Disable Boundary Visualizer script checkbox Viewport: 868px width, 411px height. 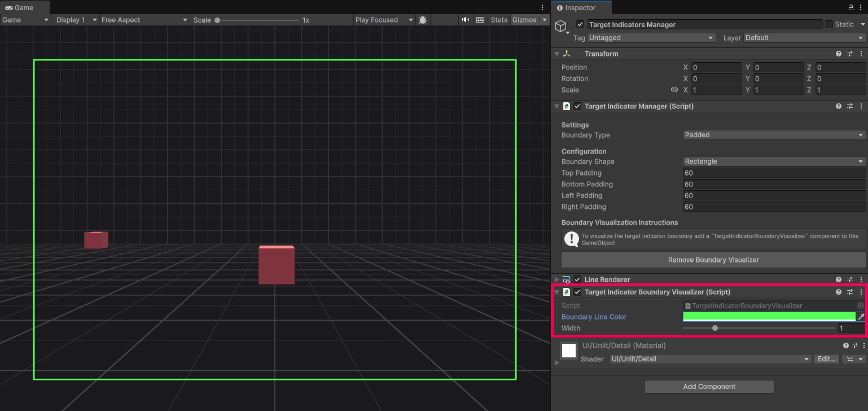click(x=577, y=292)
